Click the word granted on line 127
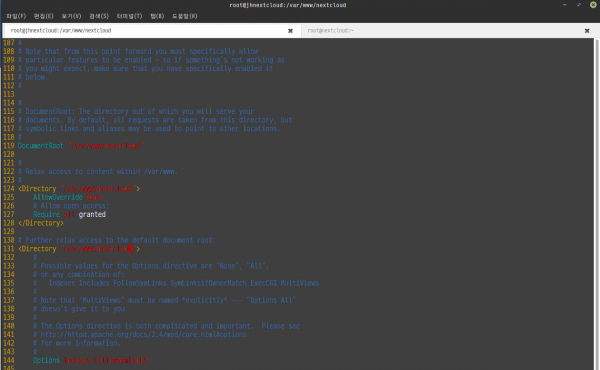Image resolution: width=600 pixels, height=370 pixels. (92, 215)
